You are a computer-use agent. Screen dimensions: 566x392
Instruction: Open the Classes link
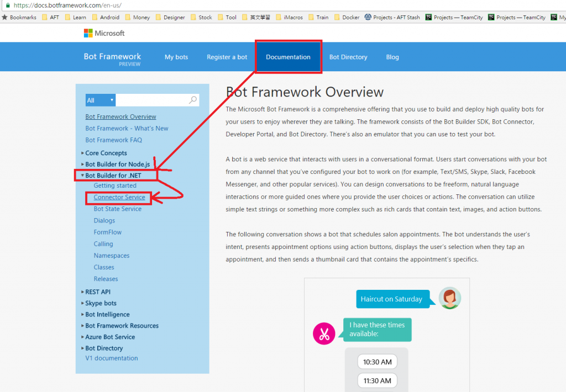click(x=103, y=267)
